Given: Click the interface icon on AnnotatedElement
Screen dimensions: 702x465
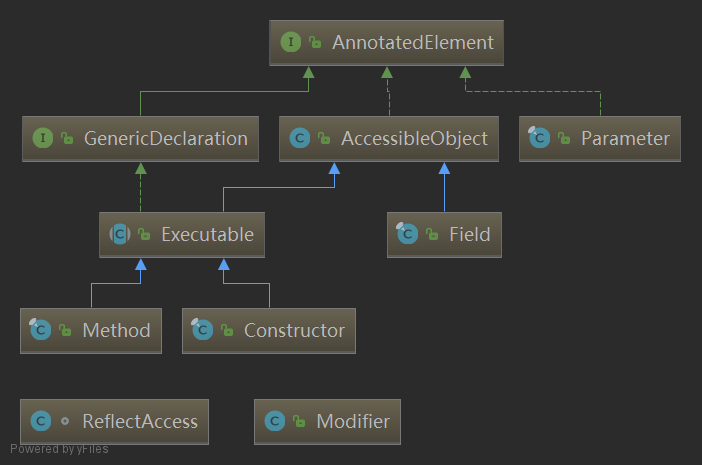Looking at the screenshot, I should point(291,43).
